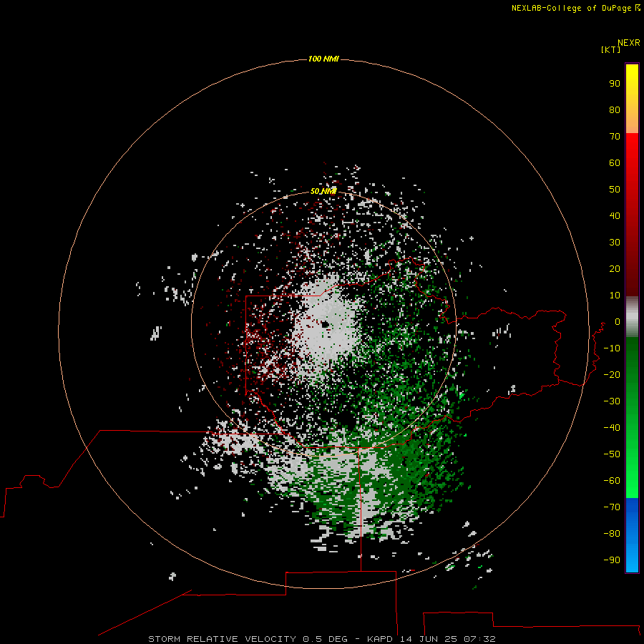Click the 14 JUN 25 date in the caption
Viewport: 644px width, 644px height.
[429, 639]
